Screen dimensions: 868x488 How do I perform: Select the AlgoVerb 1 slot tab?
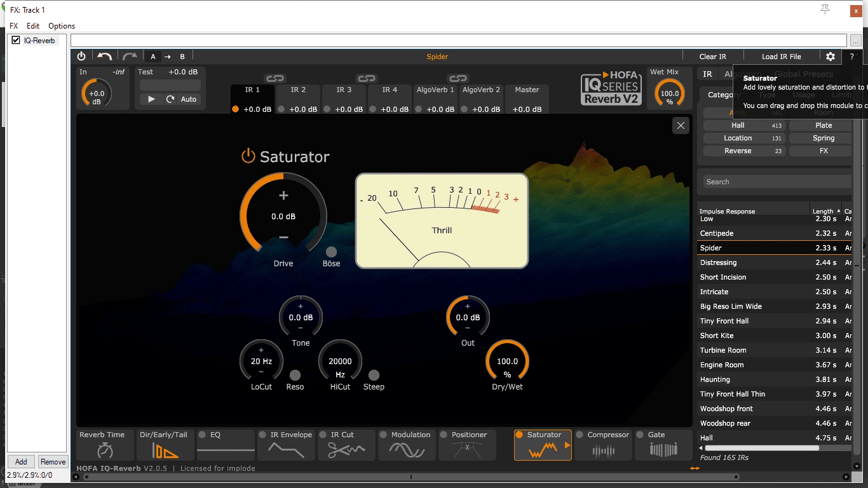(x=435, y=99)
